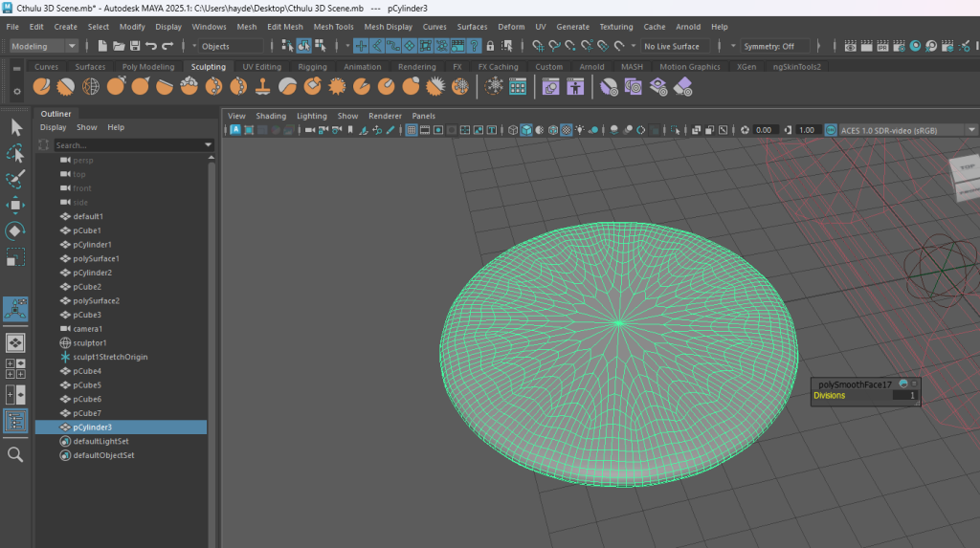Select the Smooth sculpt tool icon
The image size is (980, 548).
coord(66,86)
